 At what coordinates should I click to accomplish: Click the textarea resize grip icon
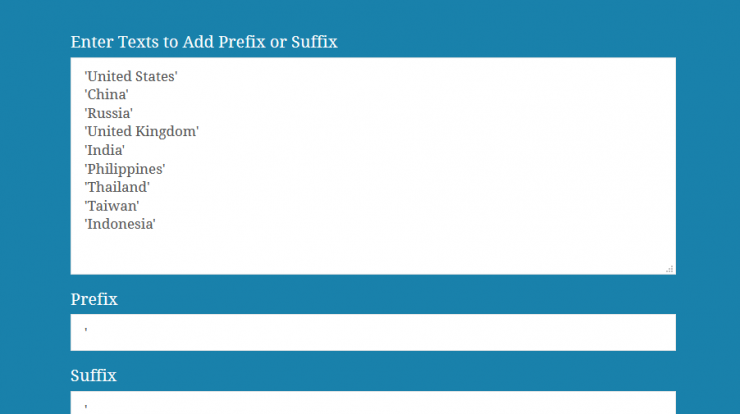pos(670,269)
